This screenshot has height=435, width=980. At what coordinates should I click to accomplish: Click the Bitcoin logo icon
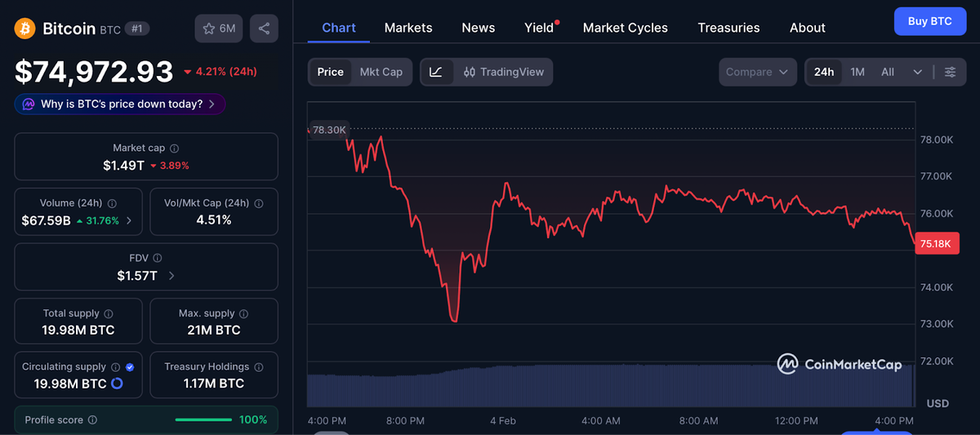tap(24, 29)
